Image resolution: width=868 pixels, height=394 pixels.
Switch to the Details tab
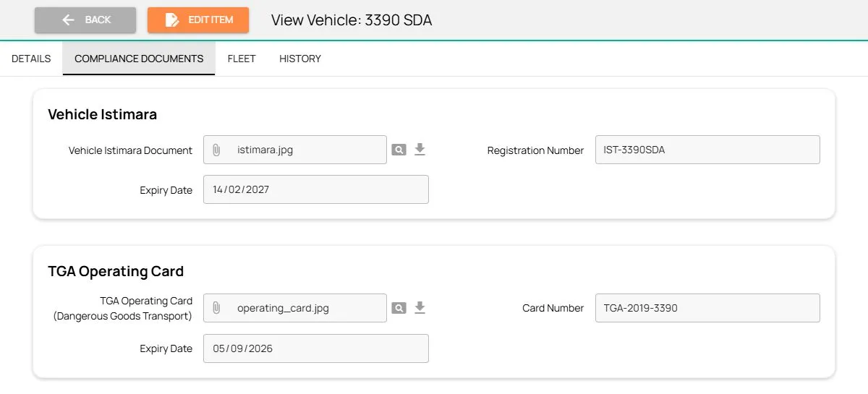(x=31, y=59)
